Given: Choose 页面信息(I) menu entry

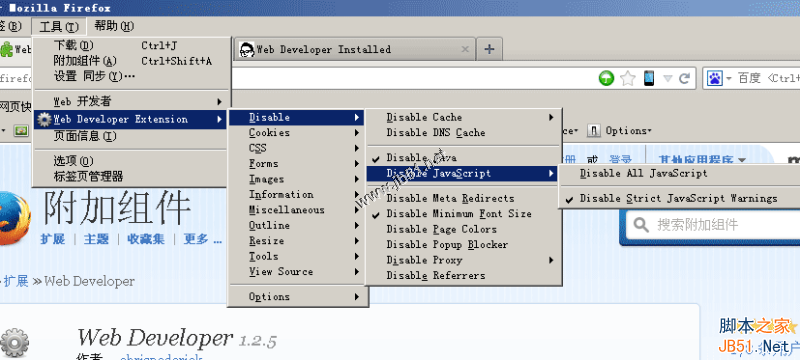Looking at the screenshot, I should tap(131, 136).
